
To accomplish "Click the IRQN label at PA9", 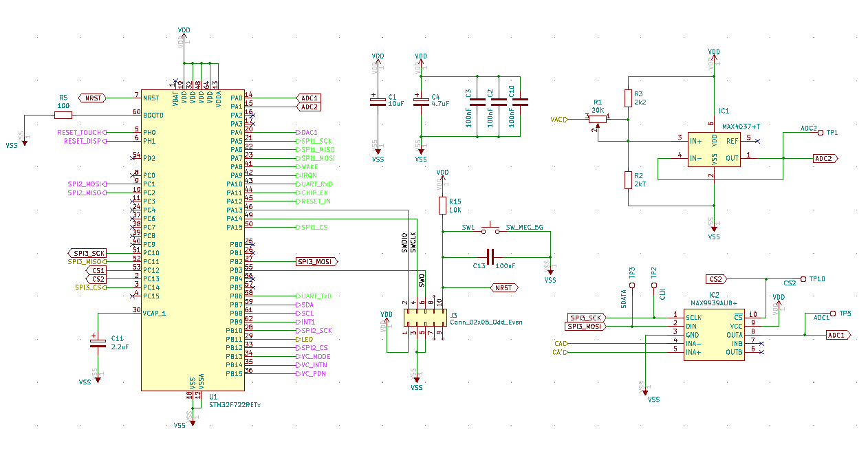I will point(307,175).
